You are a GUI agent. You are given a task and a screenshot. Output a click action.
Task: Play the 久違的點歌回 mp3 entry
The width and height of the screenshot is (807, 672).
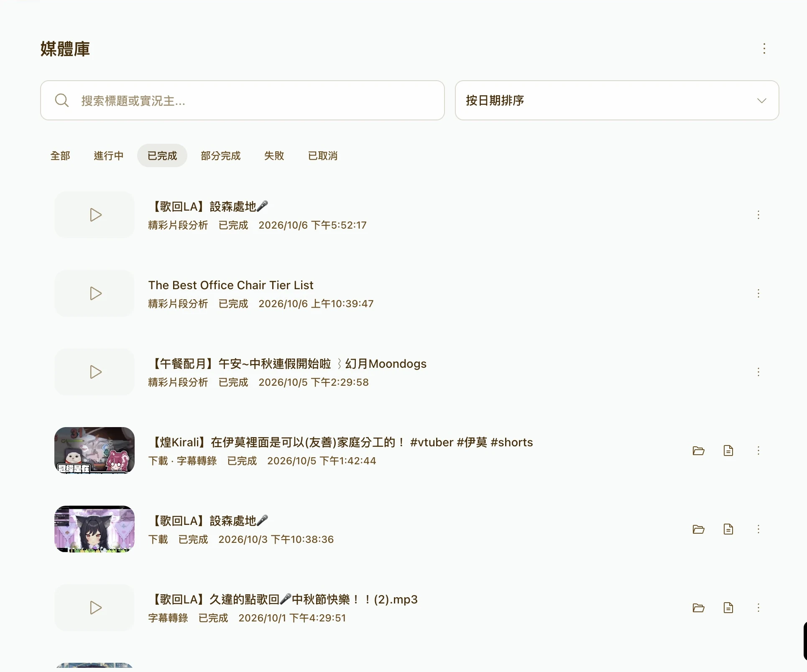click(x=94, y=608)
